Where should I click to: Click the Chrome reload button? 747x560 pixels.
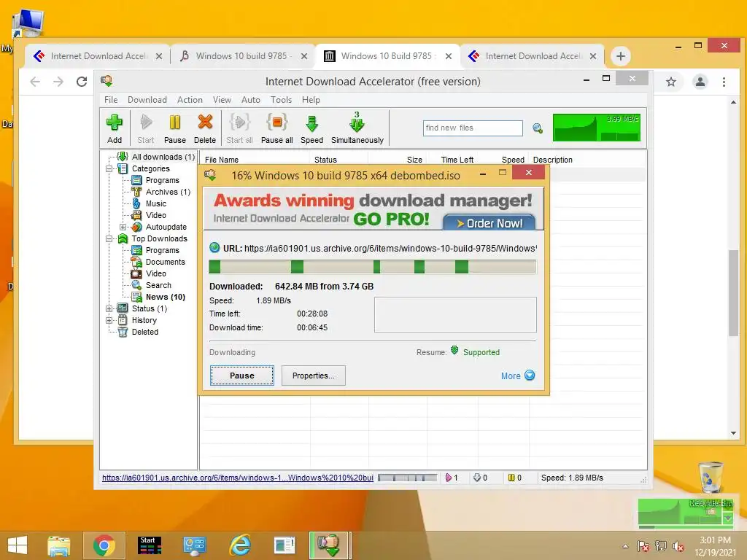(82, 82)
